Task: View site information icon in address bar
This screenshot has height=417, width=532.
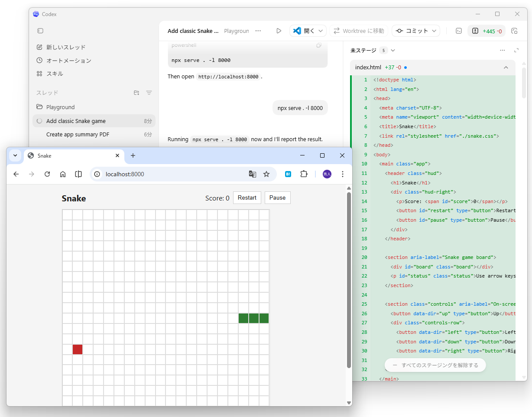Action: 97,174
